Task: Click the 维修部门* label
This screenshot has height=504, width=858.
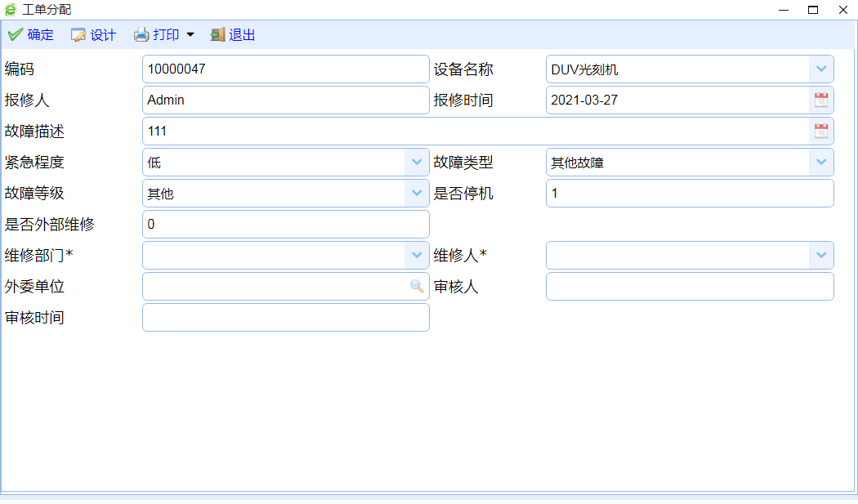Action: [39, 256]
